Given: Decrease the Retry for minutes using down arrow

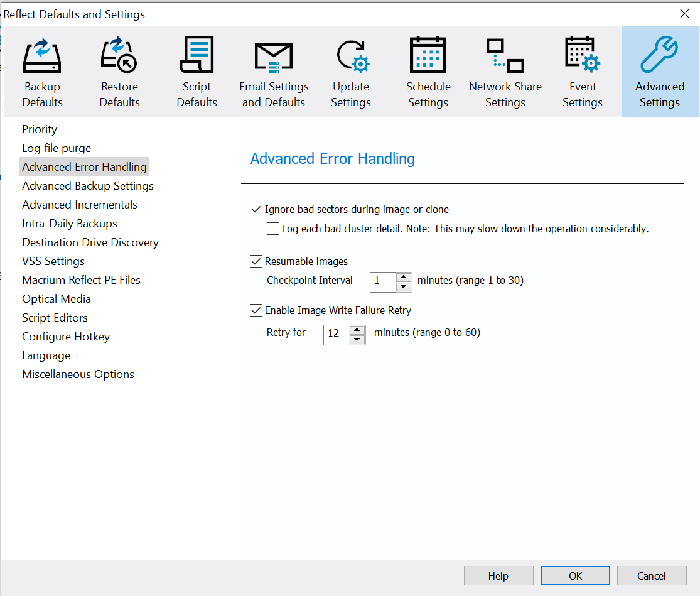Looking at the screenshot, I should pos(358,339).
